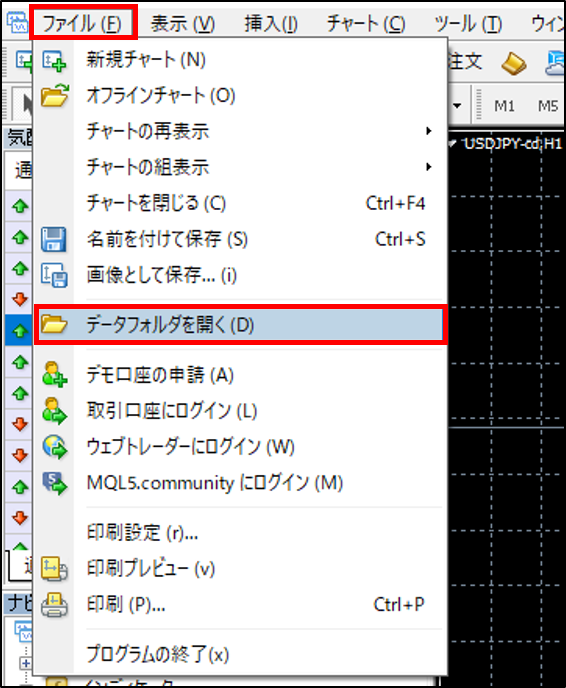Expand the チャートの組表示 submenu arrow
Image resolution: width=566 pixels, height=688 pixels.
point(429,167)
